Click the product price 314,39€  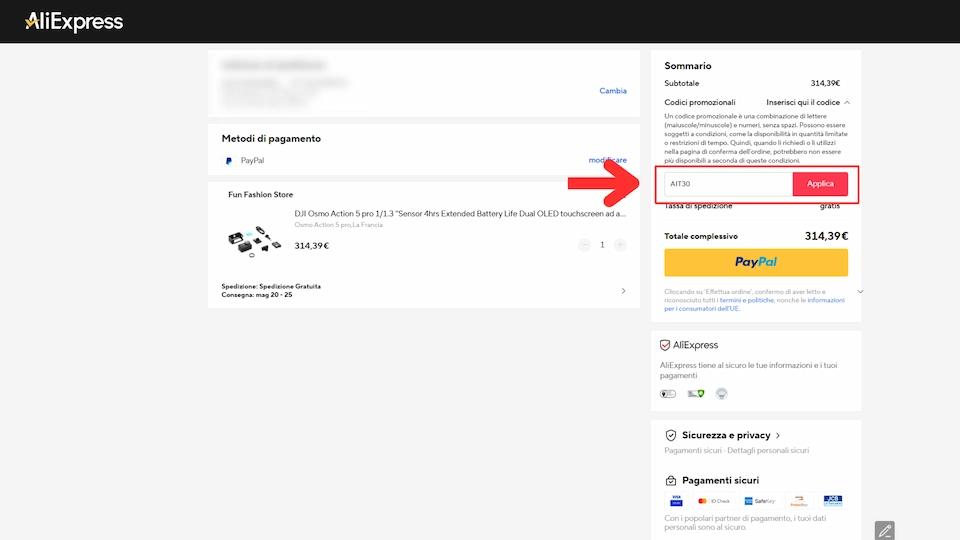312,246
